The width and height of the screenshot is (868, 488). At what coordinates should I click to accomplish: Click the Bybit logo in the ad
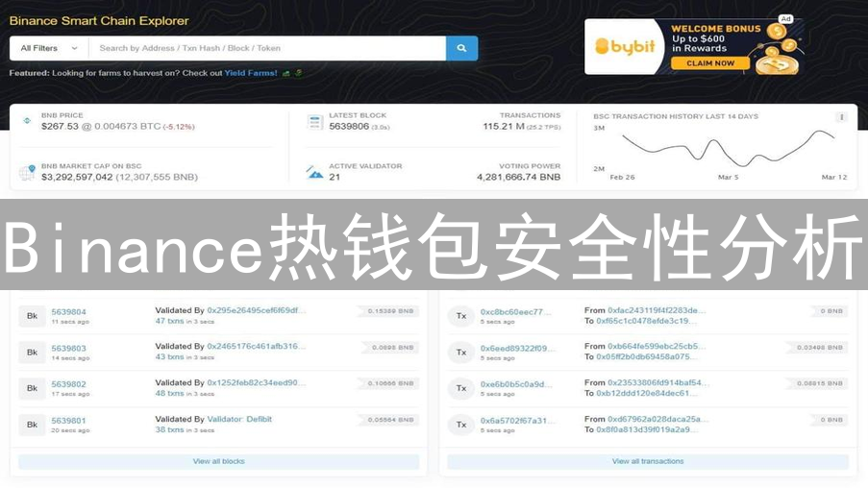click(625, 46)
